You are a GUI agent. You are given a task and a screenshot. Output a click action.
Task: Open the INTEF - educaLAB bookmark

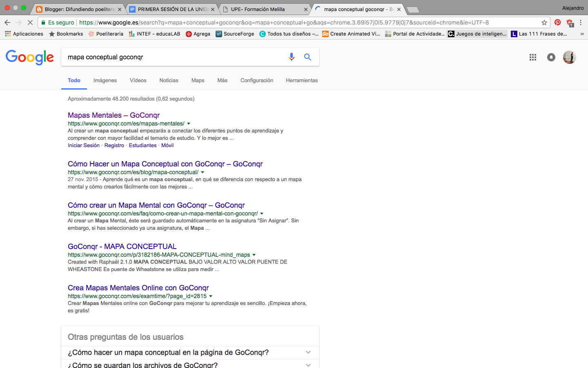pyautogui.click(x=154, y=34)
